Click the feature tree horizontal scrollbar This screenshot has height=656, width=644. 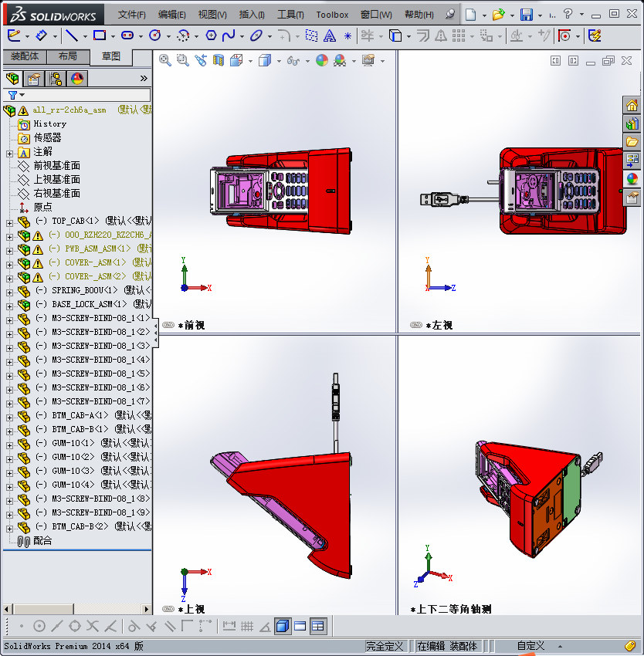[76, 609]
